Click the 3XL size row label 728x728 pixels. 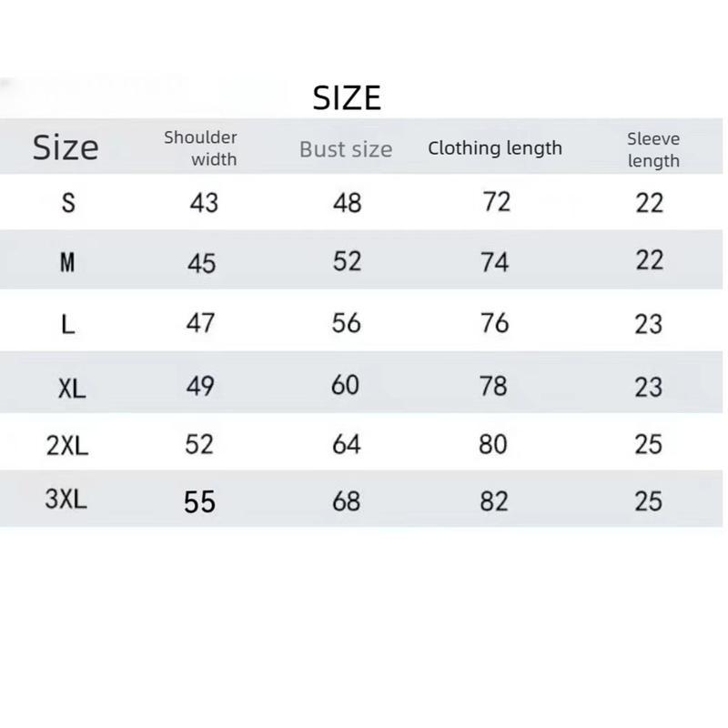pyautogui.click(x=66, y=500)
